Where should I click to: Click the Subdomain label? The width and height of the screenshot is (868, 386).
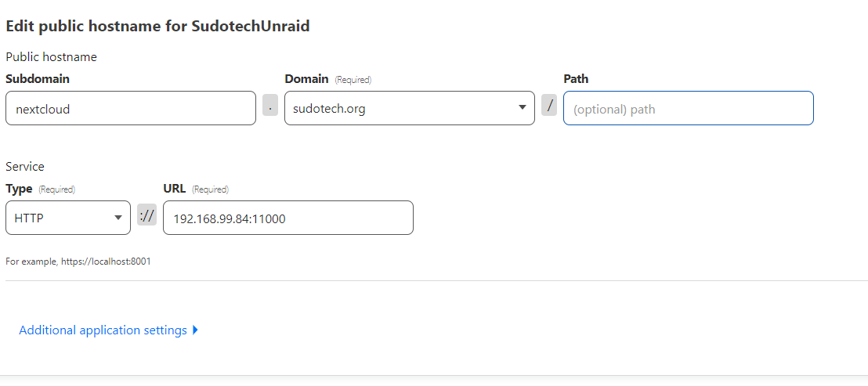coord(38,79)
